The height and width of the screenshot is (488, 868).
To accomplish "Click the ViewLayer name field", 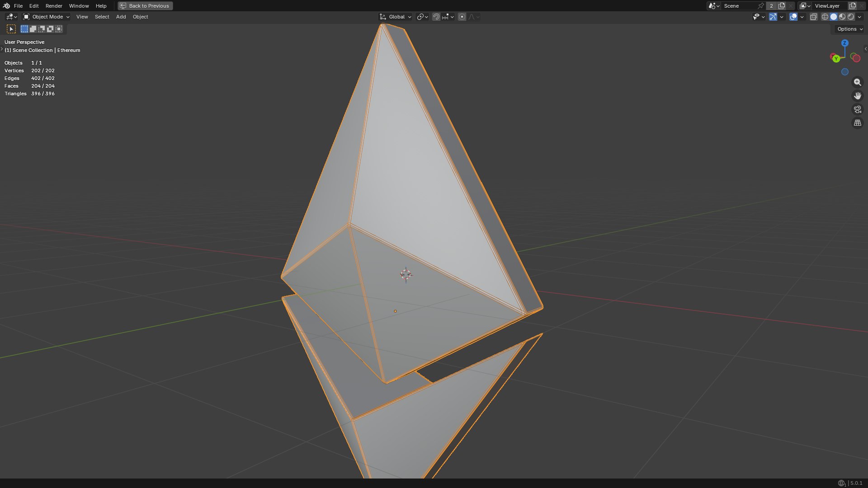I will pos(830,6).
